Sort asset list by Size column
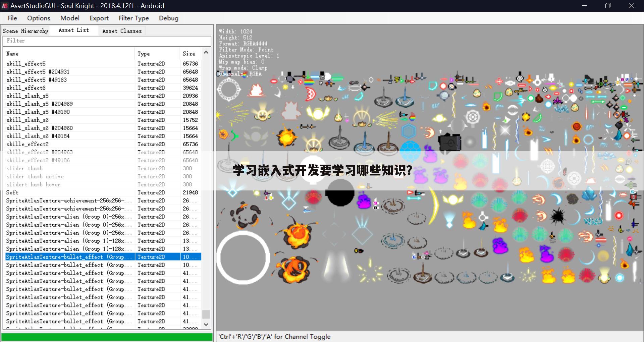 (189, 54)
